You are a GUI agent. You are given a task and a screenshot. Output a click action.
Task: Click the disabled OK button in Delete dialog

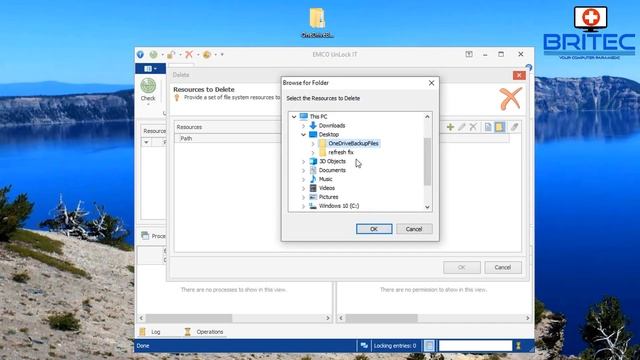(x=462, y=267)
